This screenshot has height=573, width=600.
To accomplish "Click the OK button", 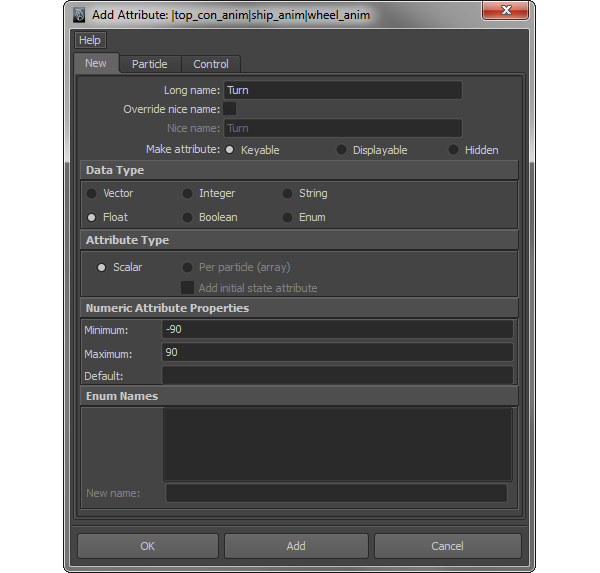I will [148, 546].
